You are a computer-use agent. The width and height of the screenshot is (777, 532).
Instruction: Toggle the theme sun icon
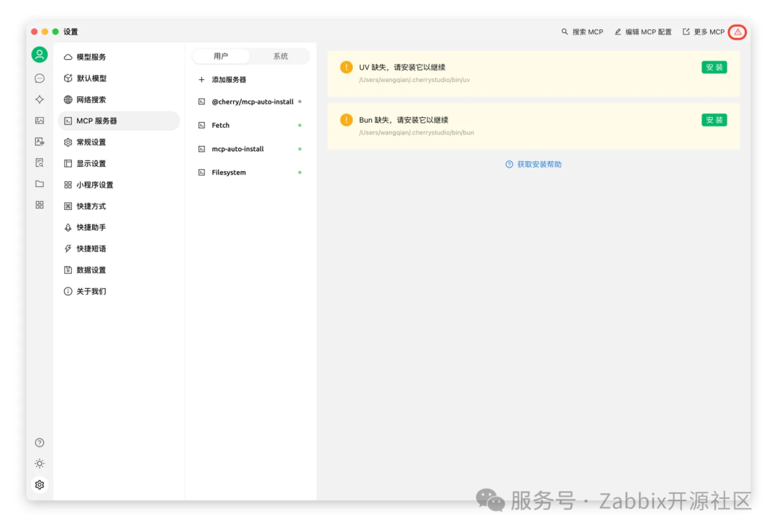coord(40,463)
